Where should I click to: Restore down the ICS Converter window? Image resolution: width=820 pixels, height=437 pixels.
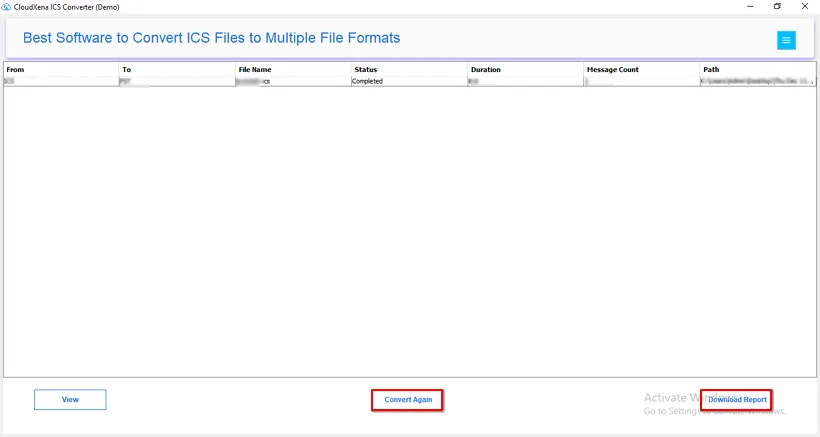click(777, 7)
